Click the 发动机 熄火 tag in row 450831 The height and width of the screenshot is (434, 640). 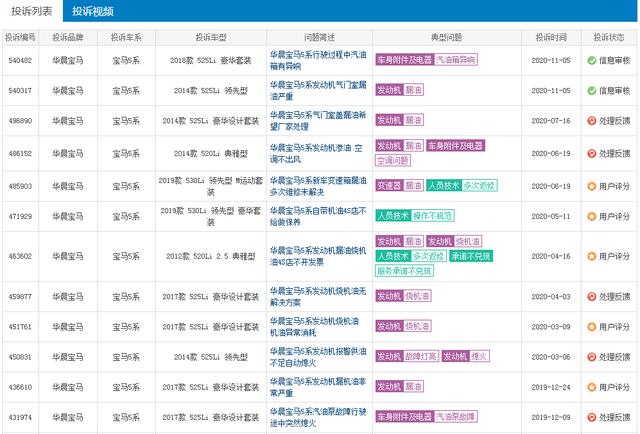click(466, 356)
